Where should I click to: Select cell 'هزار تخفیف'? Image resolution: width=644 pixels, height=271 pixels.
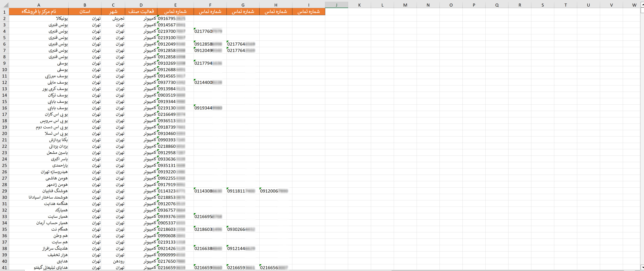click(x=39, y=255)
